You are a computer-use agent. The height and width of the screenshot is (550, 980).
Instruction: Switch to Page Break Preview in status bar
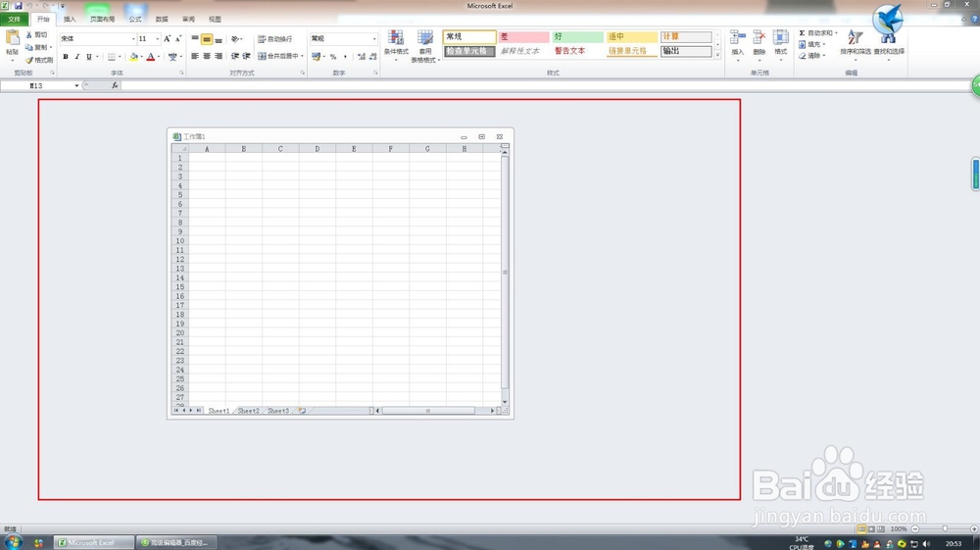click(x=881, y=528)
